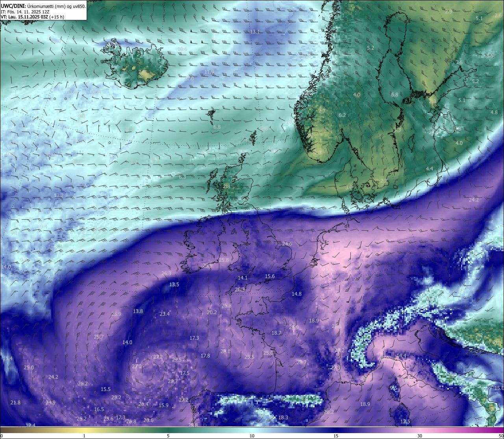
Task: Click the value 25.6 near the bottom edge
Action: click(108, 419)
